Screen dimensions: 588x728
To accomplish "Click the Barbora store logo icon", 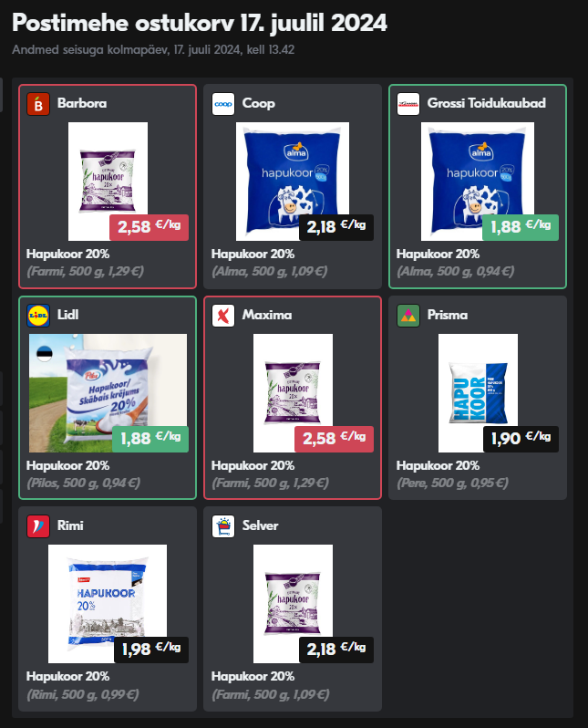I will click(38, 104).
